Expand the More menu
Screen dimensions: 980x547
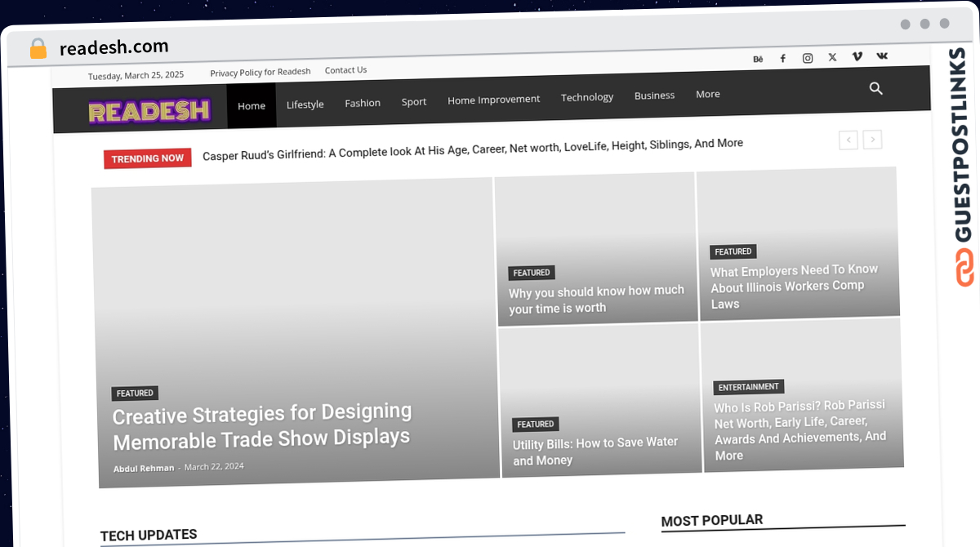click(708, 94)
